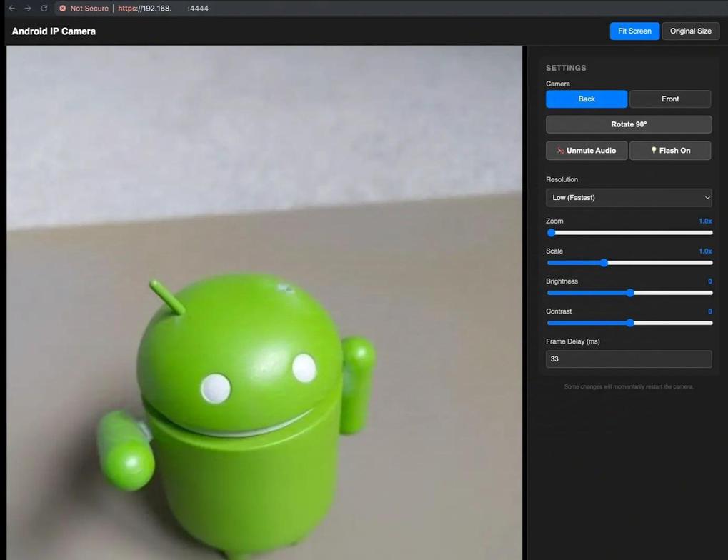Click the Not Secure warning icon
The width and height of the screenshot is (728, 560).
63,9
